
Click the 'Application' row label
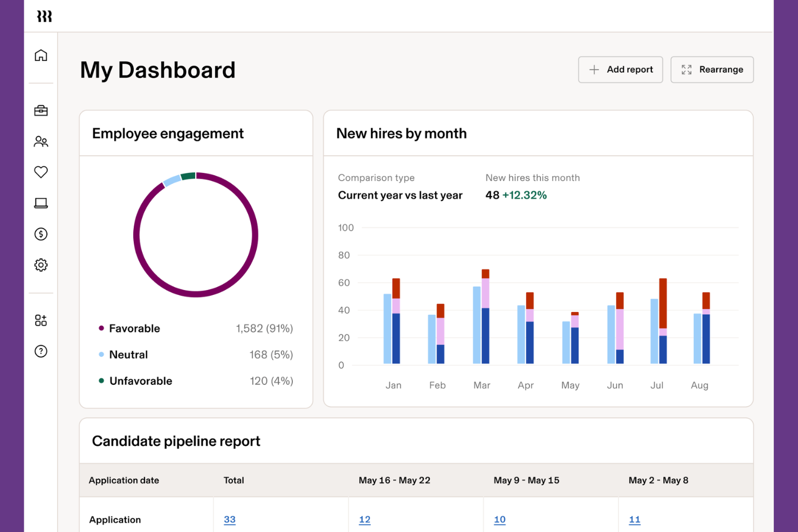[x=115, y=520]
